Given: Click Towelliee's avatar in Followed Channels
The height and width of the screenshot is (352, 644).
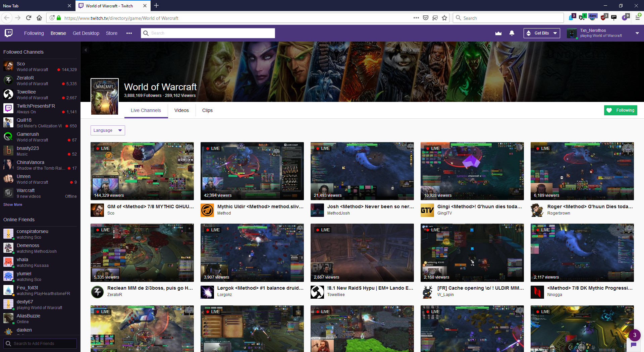Looking at the screenshot, I should pyautogui.click(x=8, y=94).
